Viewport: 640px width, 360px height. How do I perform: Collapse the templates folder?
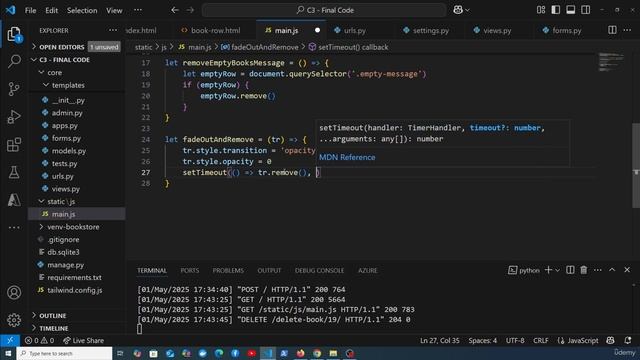point(46,85)
